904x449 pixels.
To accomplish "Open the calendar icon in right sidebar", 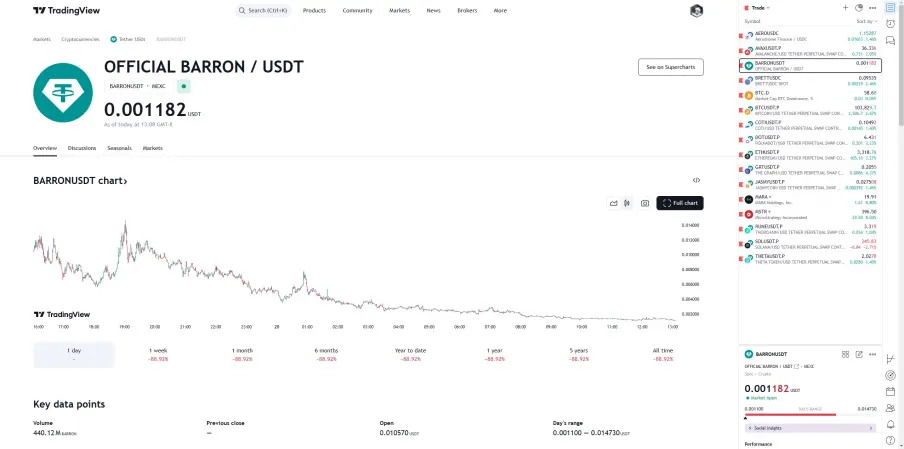I will pyautogui.click(x=890, y=391).
